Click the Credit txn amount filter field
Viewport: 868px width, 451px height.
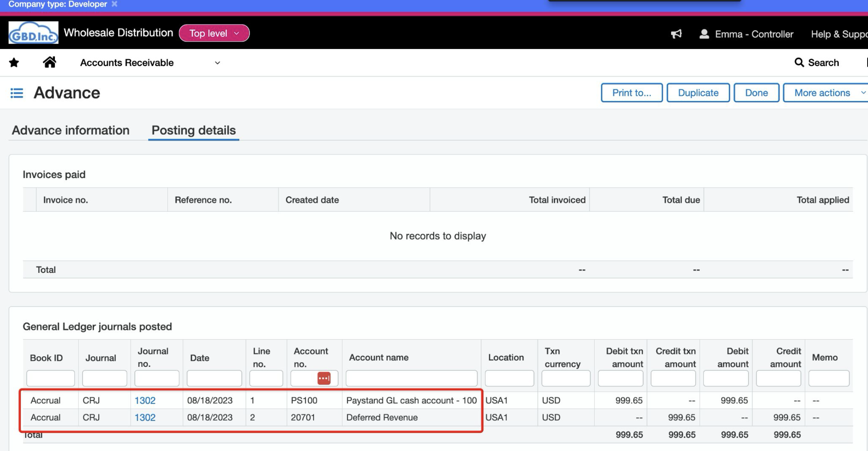[673, 378]
